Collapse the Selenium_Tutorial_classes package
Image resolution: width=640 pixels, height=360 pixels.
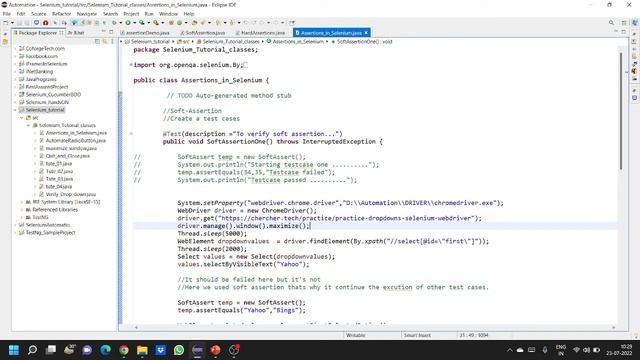click(x=29, y=125)
